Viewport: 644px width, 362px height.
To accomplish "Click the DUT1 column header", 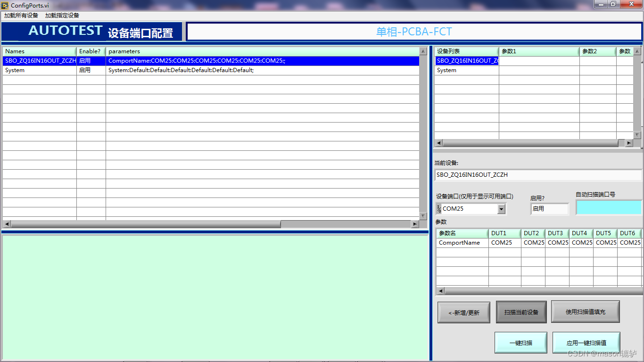I will click(x=505, y=233).
